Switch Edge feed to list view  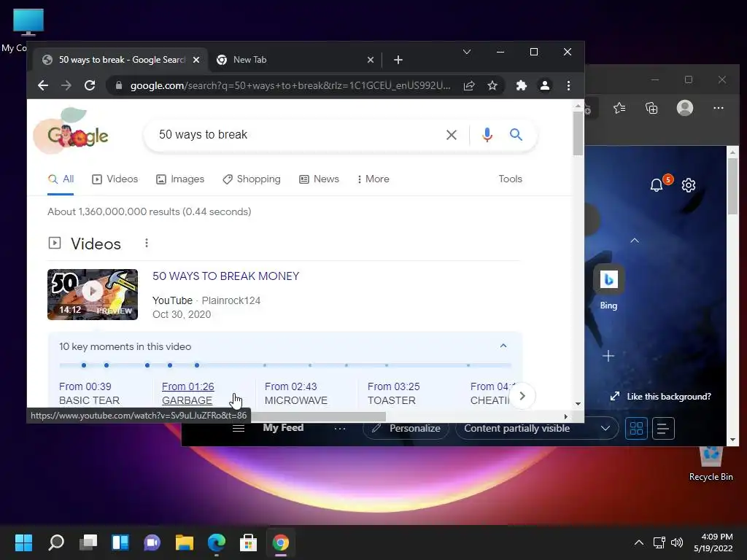click(663, 428)
